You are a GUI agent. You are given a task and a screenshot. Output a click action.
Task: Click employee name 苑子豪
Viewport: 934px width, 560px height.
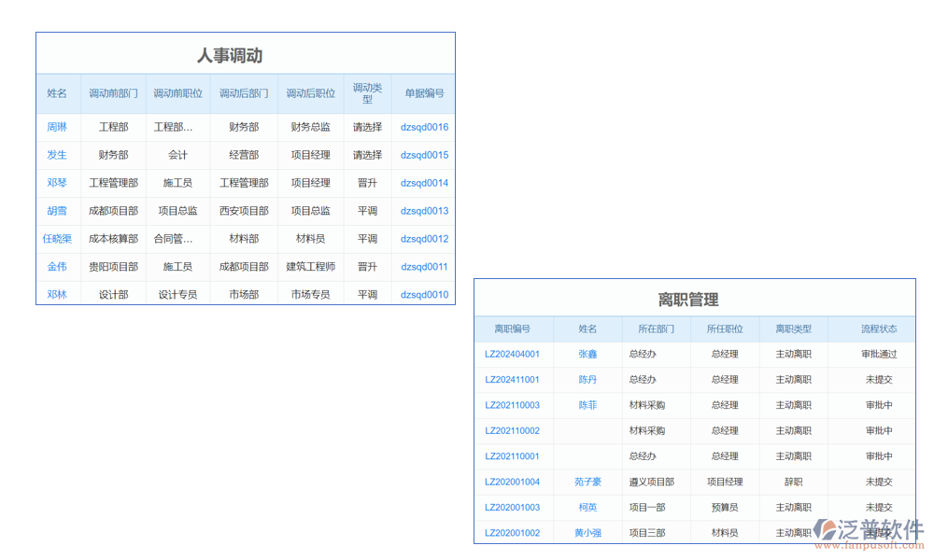pyautogui.click(x=587, y=483)
